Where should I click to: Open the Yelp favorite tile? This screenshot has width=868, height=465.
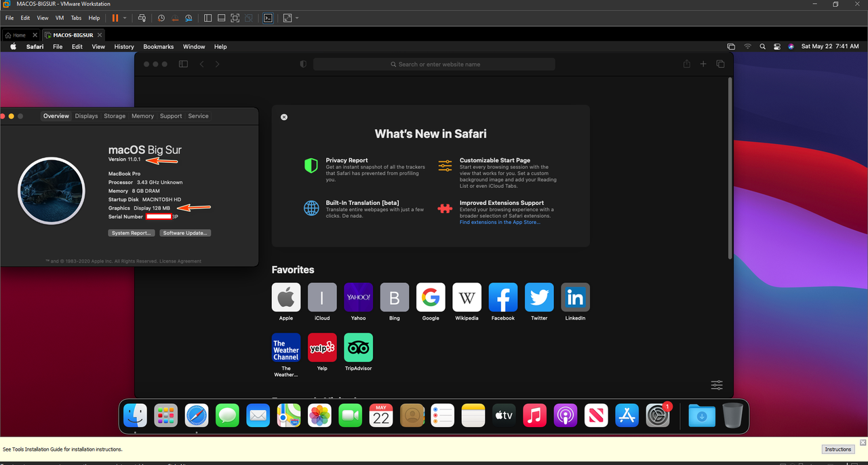[x=322, y=347]
